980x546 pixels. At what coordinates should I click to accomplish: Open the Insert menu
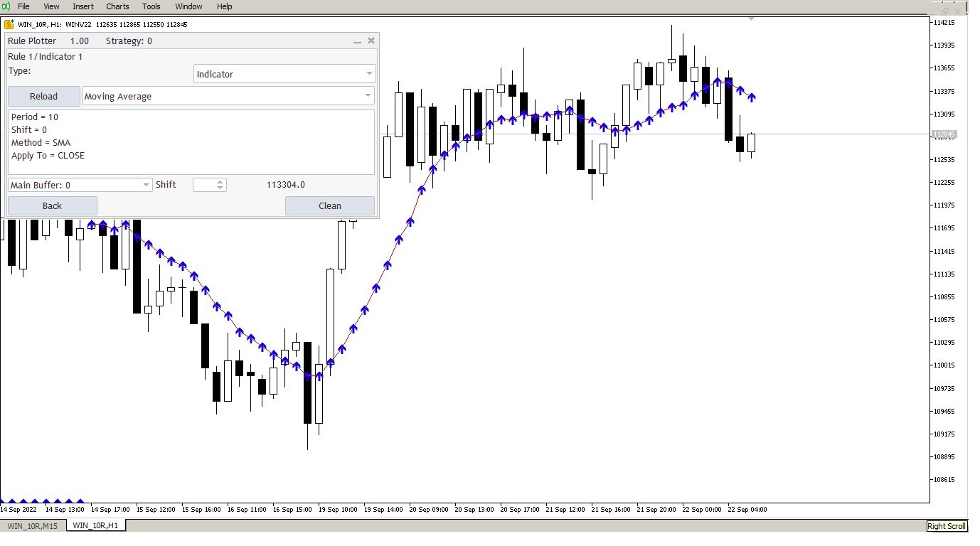coord(82,6)
